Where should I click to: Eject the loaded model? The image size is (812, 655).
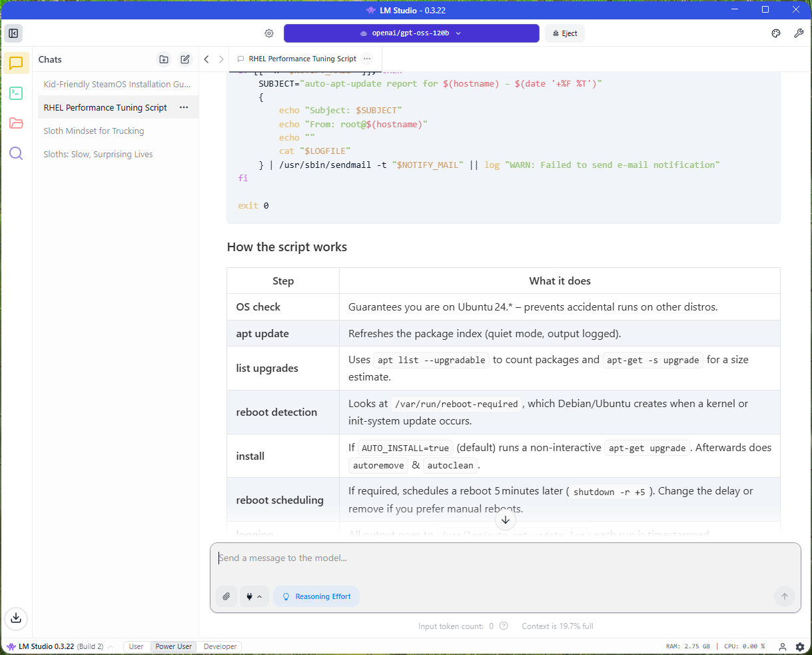point(565,33)
